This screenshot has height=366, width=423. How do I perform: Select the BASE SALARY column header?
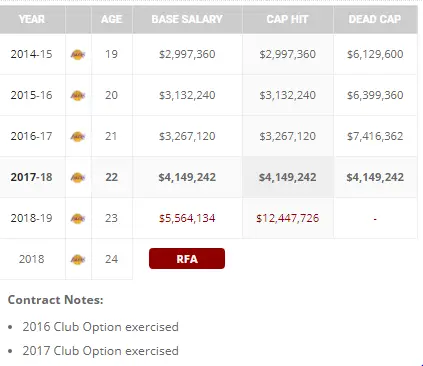pyautogui.click(x=187, y=19)
